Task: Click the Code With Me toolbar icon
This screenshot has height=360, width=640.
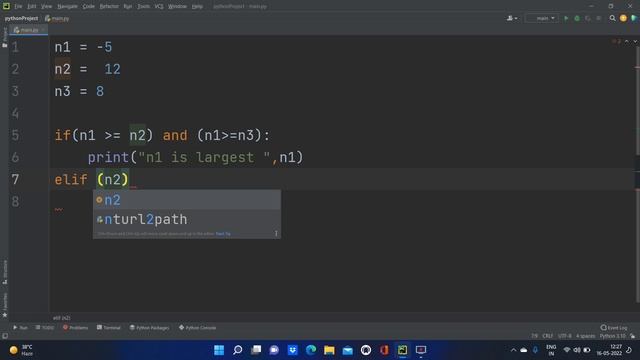Action: click(x=634, y=18)
